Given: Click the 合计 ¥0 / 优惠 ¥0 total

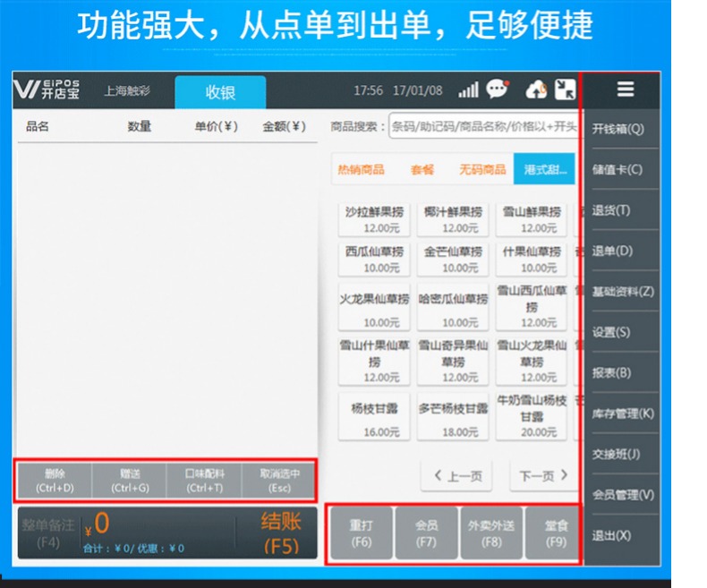Looking at the screenshot, I should pyautogui.click(x=133, y=549).
